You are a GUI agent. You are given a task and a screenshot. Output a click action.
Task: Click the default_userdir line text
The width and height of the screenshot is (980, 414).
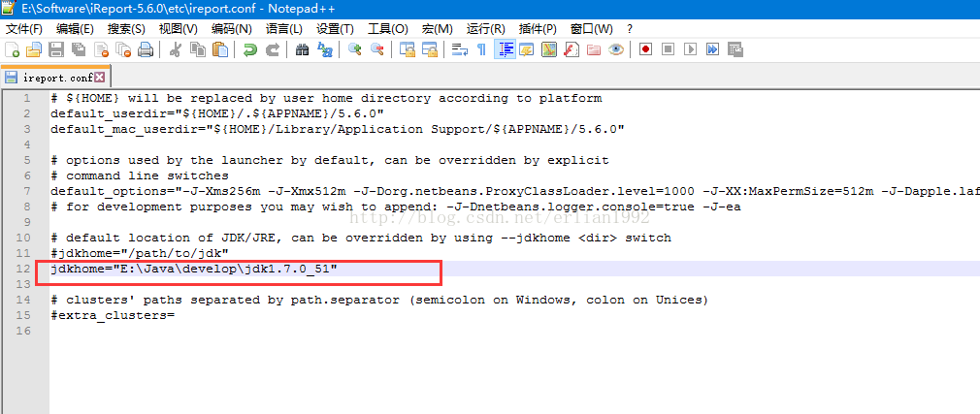[217, 113]
